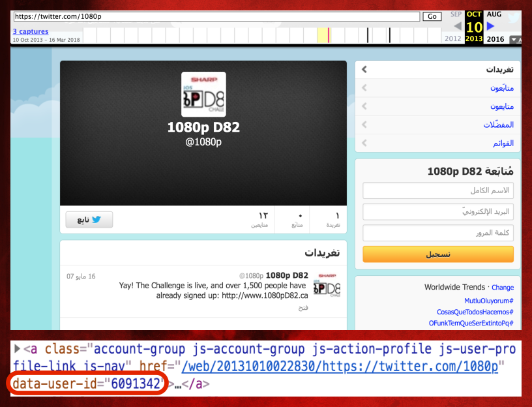The height and width of the screenshot is (407, 532).
Task: Click the orange تسجيل sign up button
Action: [x=438, y=254]
